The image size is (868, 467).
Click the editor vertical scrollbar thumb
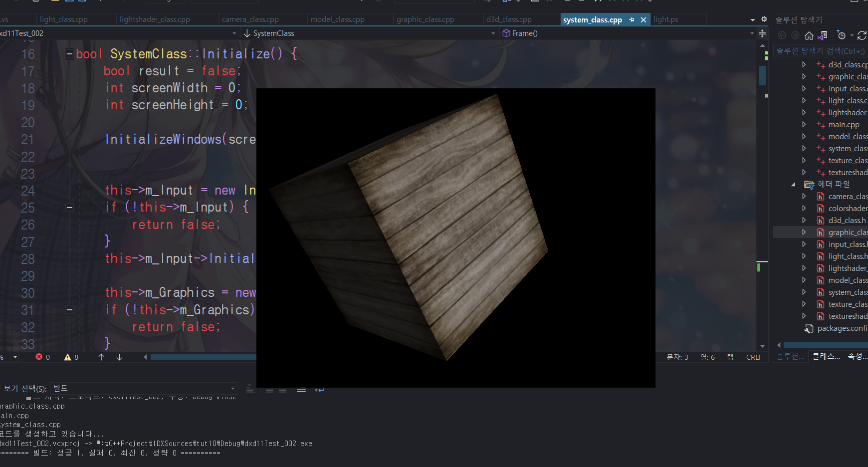[x=762, y=75]
